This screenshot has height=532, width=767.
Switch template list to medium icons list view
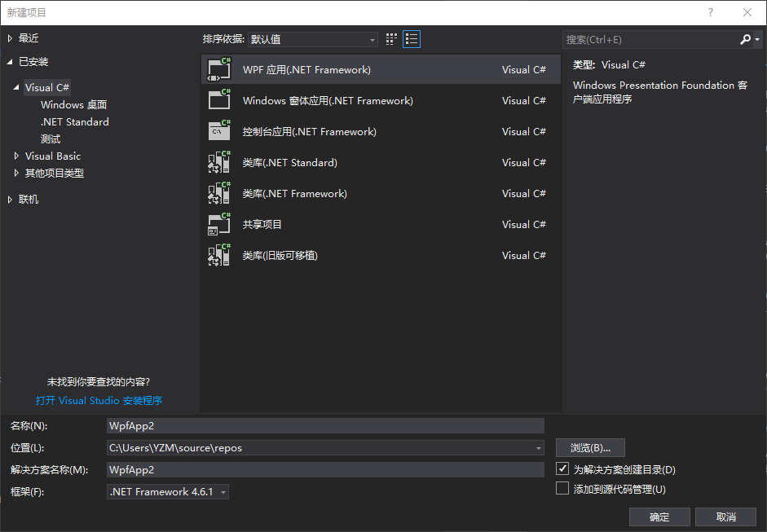click(412, 39)
